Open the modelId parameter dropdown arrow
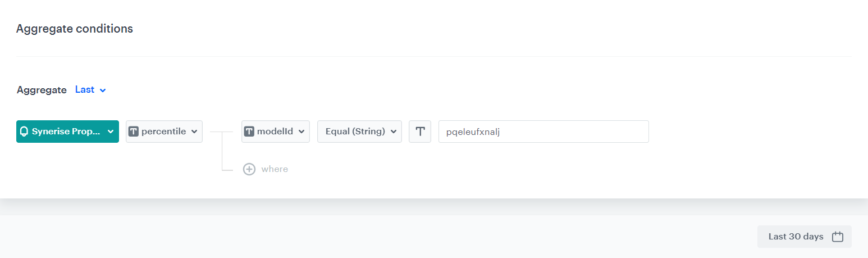This screenshot has height=258, width=868. 301,132
